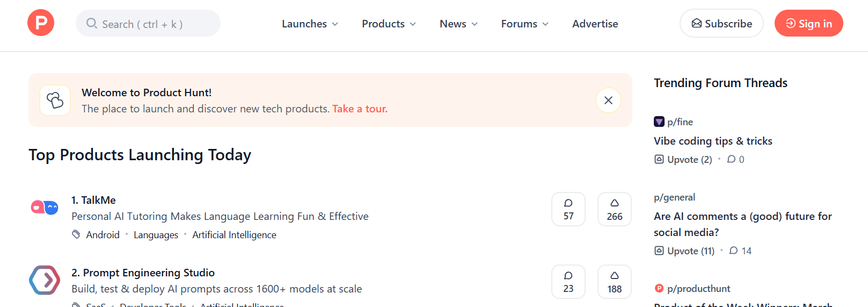
Task: Select the Android tag on TalkMe
Action: pyautogui.click(x=103, y=235)
